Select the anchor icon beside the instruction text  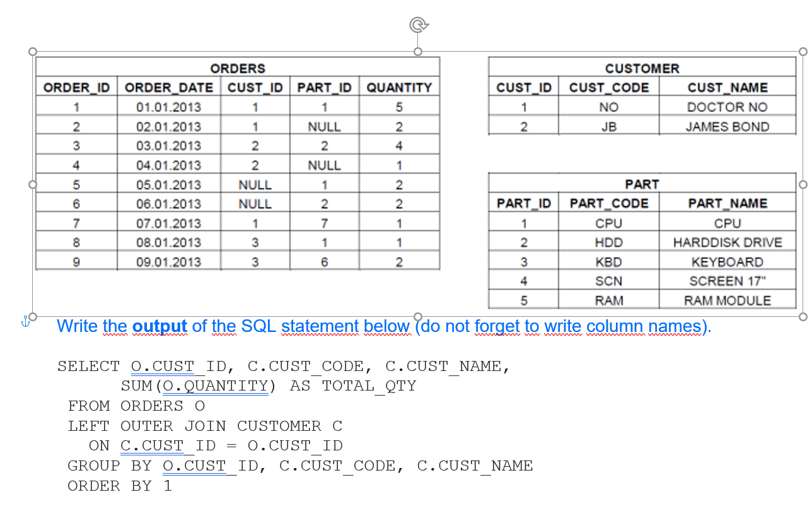[x=25, y=321]
